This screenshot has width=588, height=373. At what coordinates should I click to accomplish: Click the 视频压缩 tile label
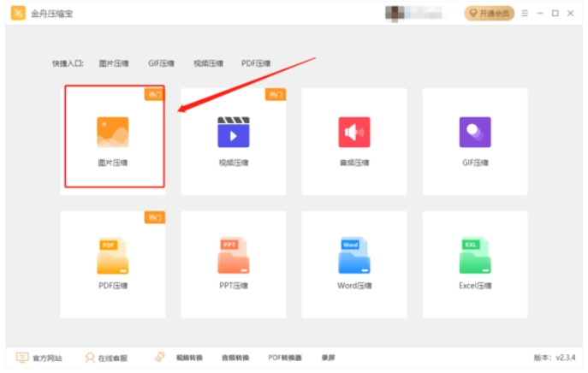coord(234,163)
